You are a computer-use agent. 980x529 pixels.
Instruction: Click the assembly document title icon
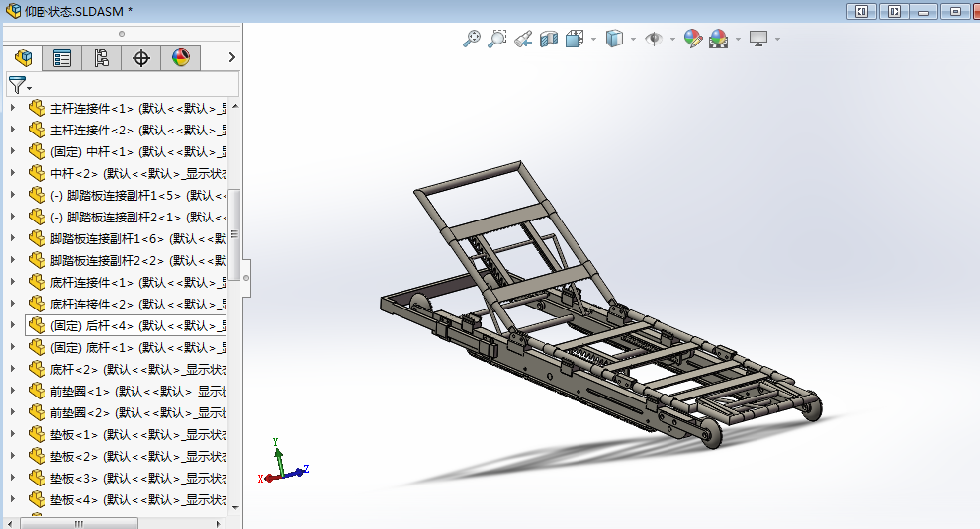(13, 11)
